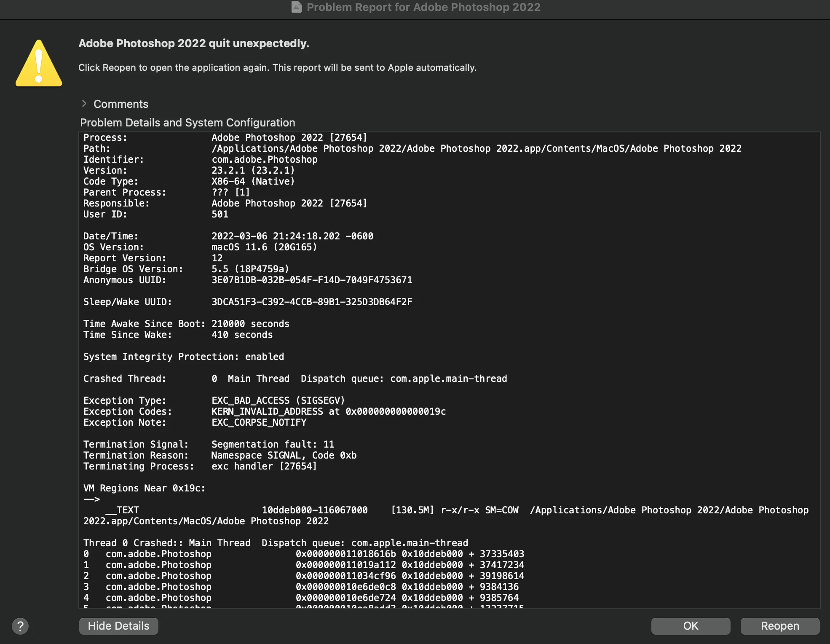This screenshot has width=830, height=644.
Task: Click the Anonymous UUID value
Action: tap(312, 280)
